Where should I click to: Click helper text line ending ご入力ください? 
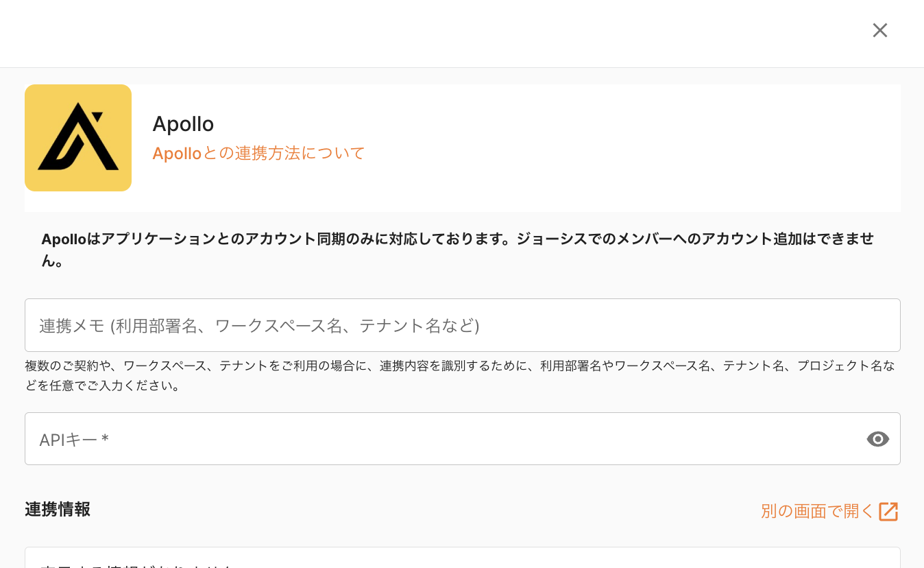click(103, 386)
